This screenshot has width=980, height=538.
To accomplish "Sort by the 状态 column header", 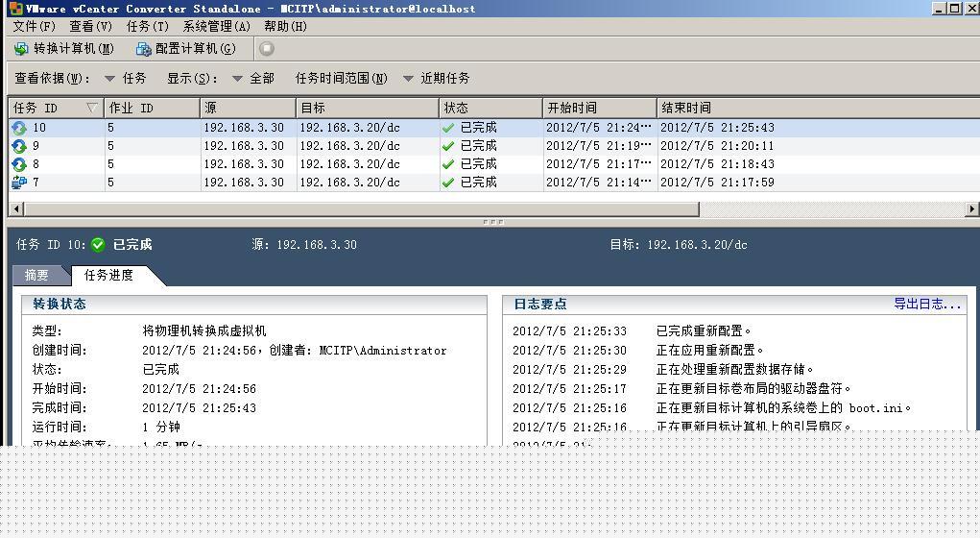I will (x=490, y=108).
